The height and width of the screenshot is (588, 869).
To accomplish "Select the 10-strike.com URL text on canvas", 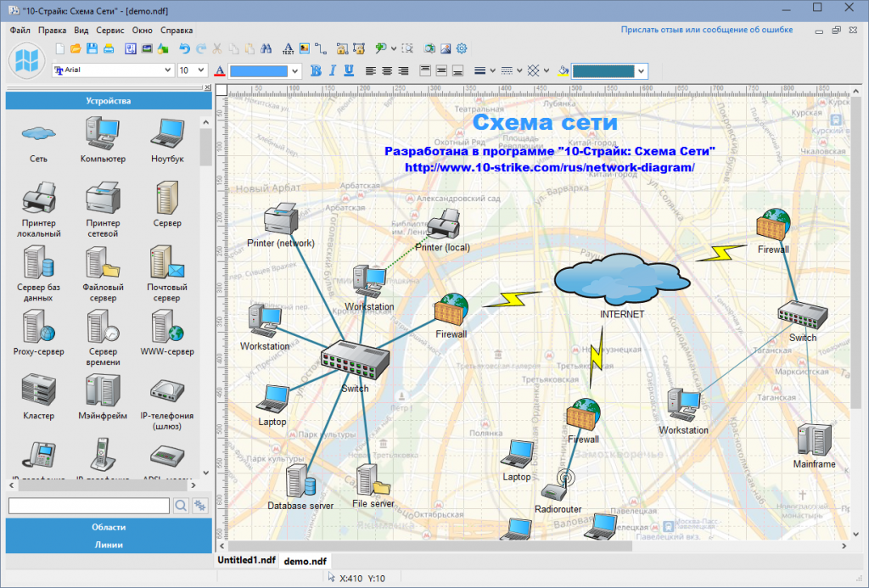I will [549, 167].
